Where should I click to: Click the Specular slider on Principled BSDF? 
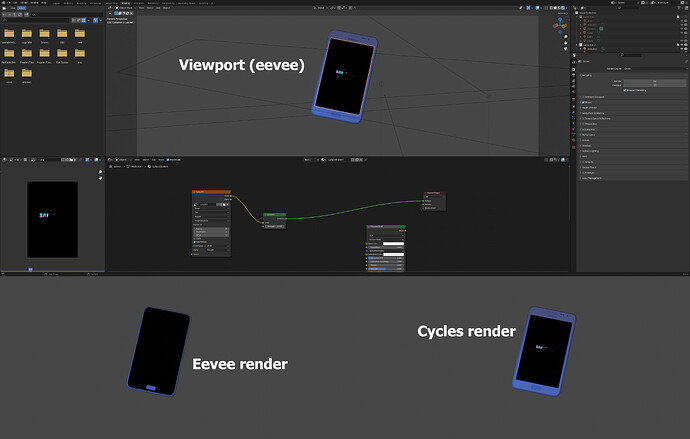[x=386, y=269]
